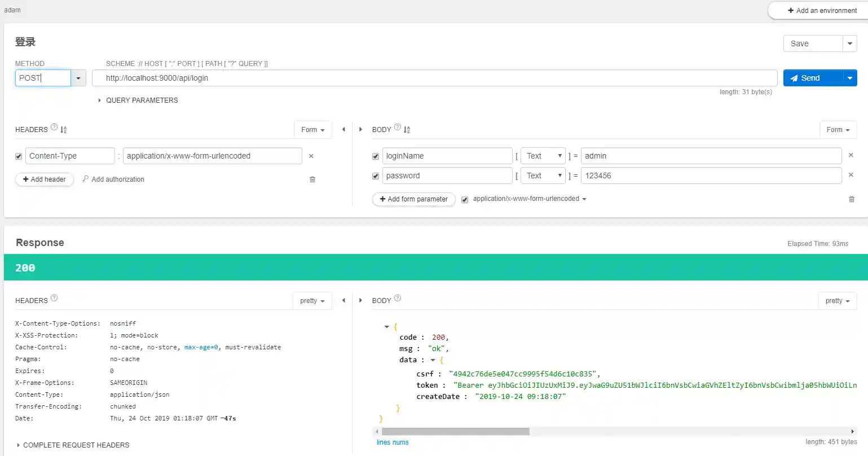This screenshot has width=868, height=456.
Task: Remove the loginName parameter row
Action: (851, 155)
